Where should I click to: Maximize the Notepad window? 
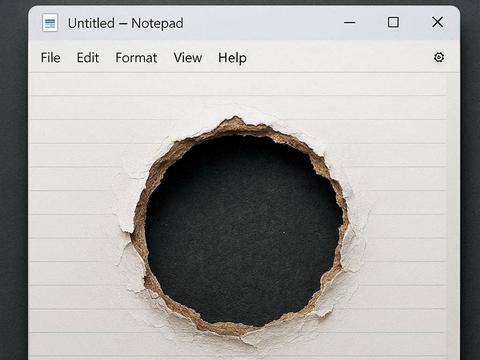pyautogui.click(x=393, y=22)
